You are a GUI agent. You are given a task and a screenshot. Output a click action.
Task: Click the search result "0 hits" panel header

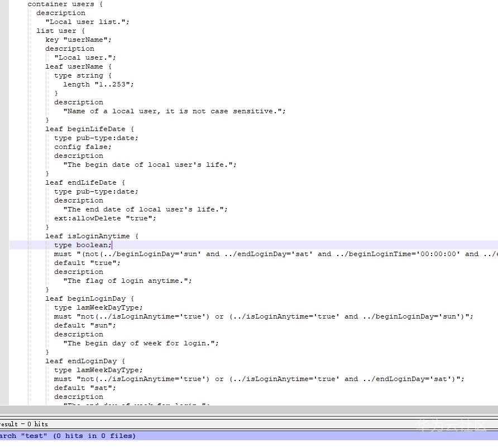tap(249, 424)
